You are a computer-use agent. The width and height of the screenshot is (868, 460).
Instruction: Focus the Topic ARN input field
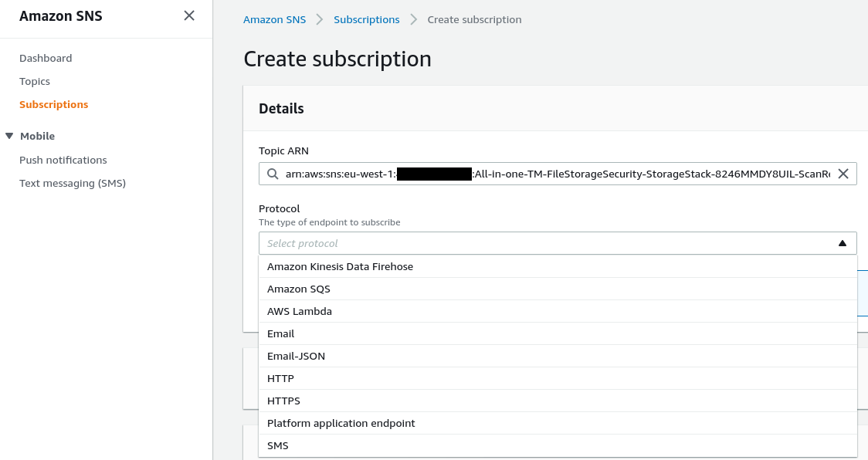click(x=558, y=174)
